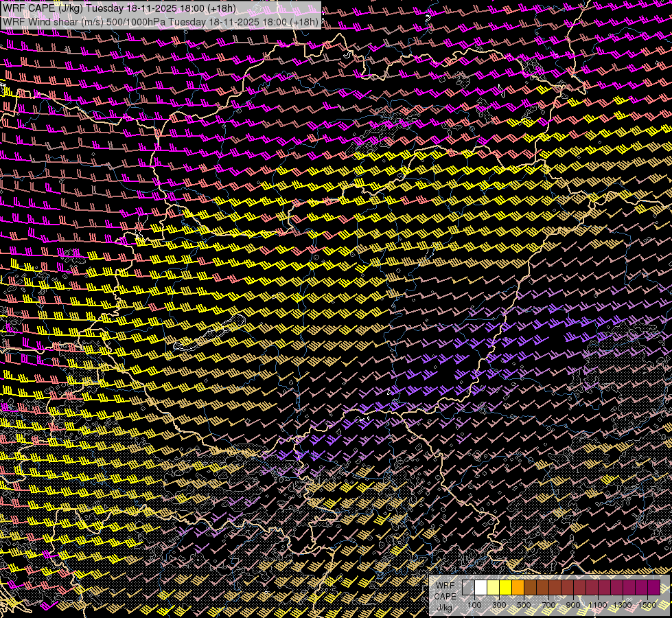Click the J/kg unit label in legend
Image resolution: width=672 pixels, height=618 pixels.
tap(445, 607)
